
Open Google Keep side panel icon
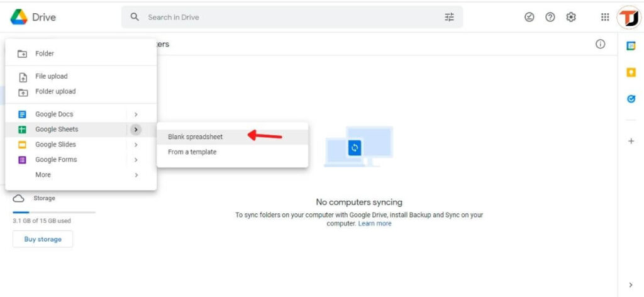pos(631,72)
